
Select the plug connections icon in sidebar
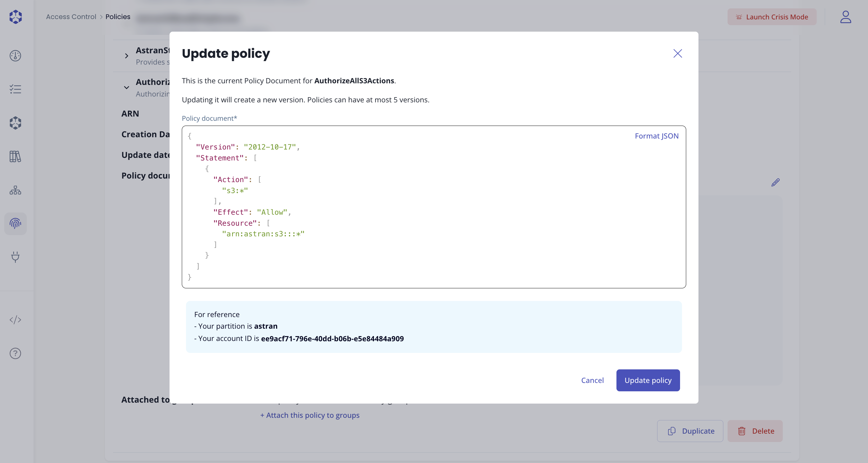click(x=15, y=257)
